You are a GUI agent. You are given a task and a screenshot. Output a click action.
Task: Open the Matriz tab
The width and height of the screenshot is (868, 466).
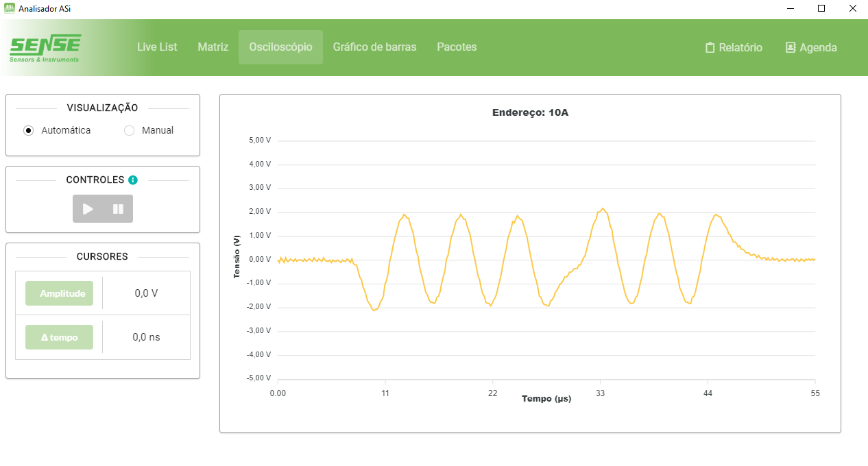(213, 47)
